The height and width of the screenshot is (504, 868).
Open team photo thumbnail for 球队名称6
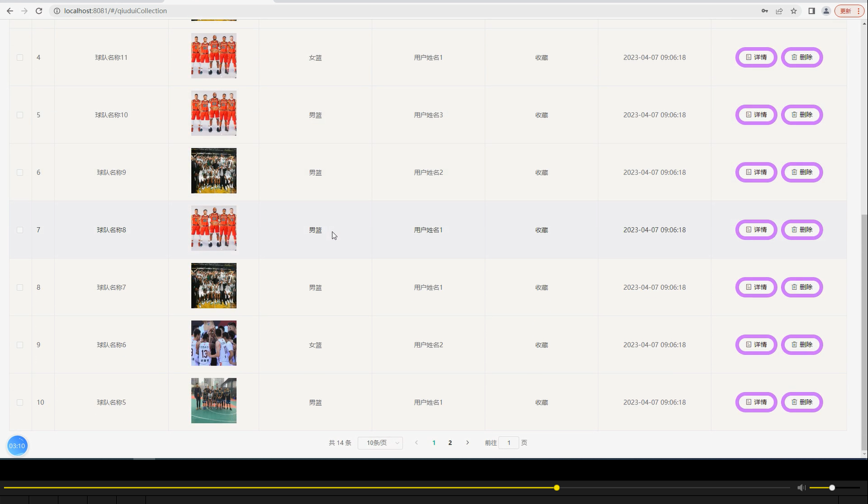point(214,343)
